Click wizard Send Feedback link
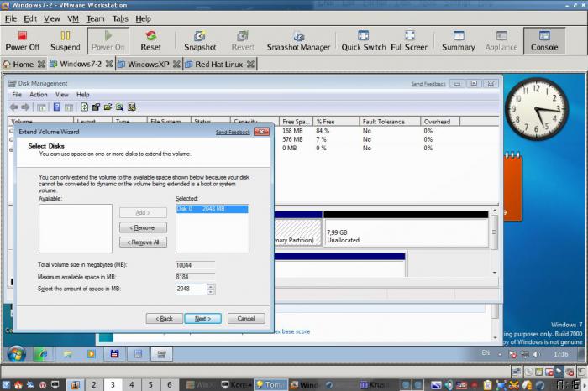The width and height of the screenshot is (588, 391). (233, 133)
